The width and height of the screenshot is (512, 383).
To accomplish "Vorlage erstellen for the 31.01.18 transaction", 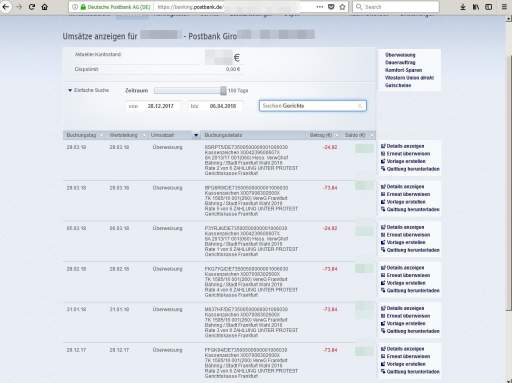I will [x=403, y=323].
